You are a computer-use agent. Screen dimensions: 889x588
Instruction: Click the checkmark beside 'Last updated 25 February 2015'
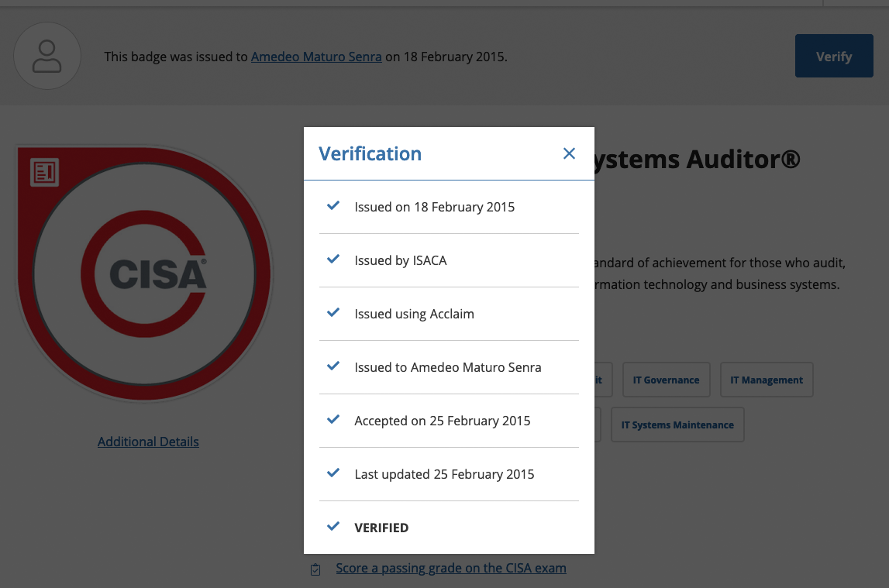tap(333, 473)
